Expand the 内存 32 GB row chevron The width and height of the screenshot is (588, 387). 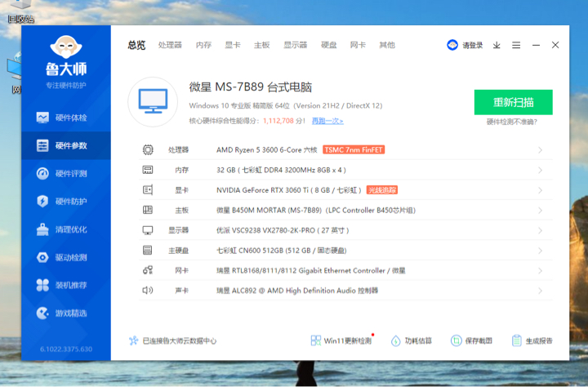point(540,171)
